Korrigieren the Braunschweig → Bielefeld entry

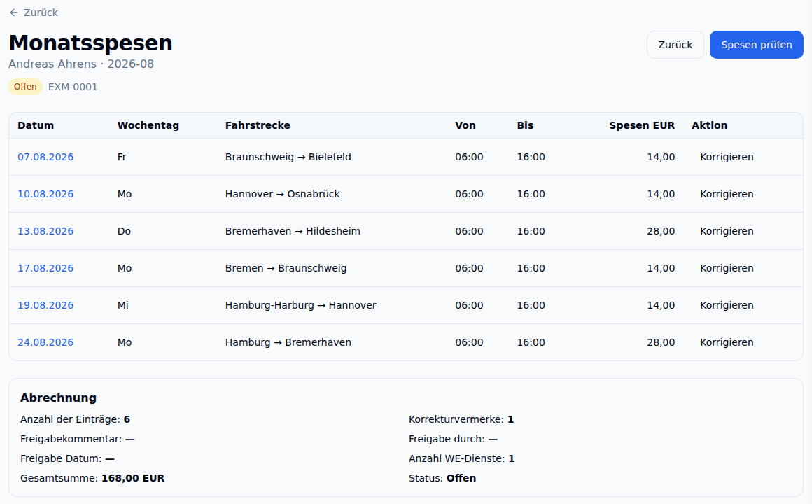(x=727, y=157)
